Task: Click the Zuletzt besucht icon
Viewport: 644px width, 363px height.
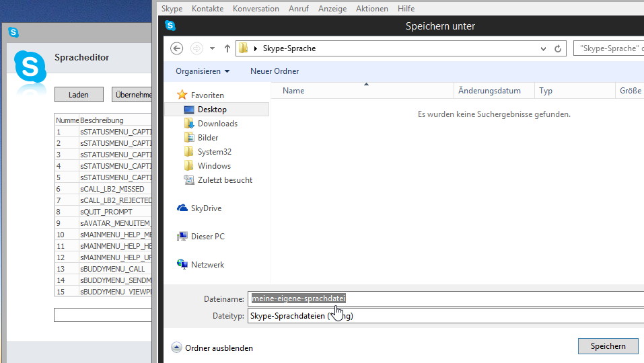Action: pos(189,179)
